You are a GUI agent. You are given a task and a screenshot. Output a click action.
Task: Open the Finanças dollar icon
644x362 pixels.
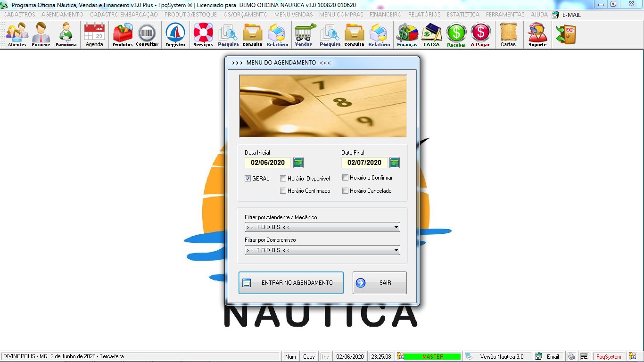[x=407, y=35]
